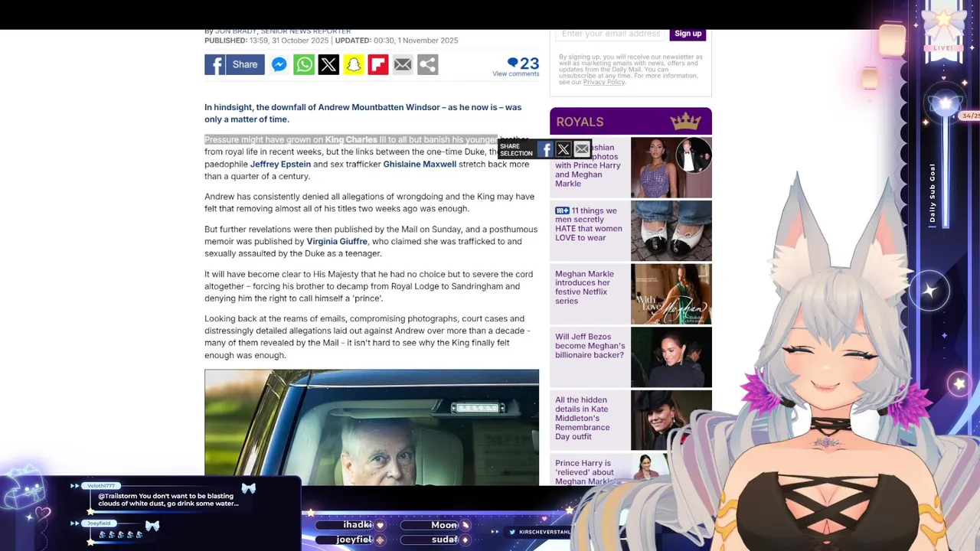The height and width of the screenshot is (551, 980).
Task: Open the Jeffrey Epstein link
Action: click(x=280, y=165)
